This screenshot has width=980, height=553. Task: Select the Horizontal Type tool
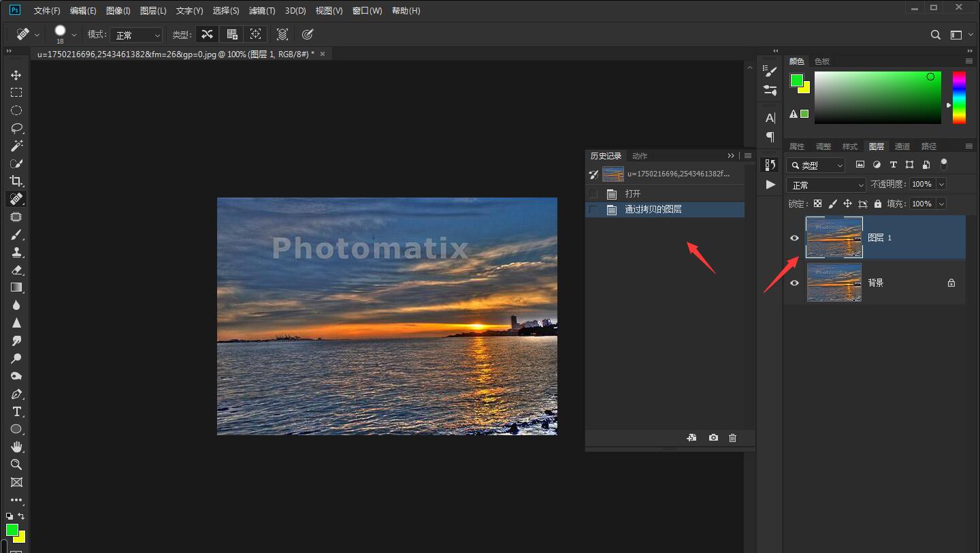coord(16,411)
